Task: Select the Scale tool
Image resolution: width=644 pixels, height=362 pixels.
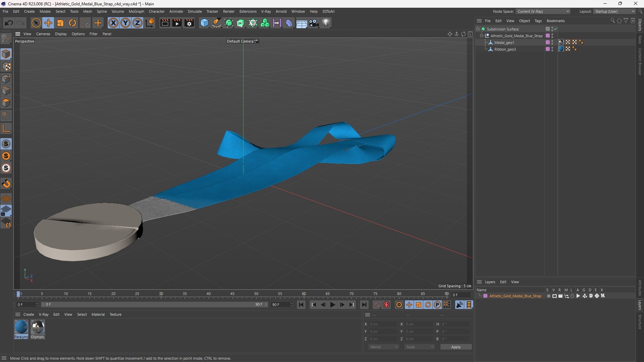Action: click(60, 23)
